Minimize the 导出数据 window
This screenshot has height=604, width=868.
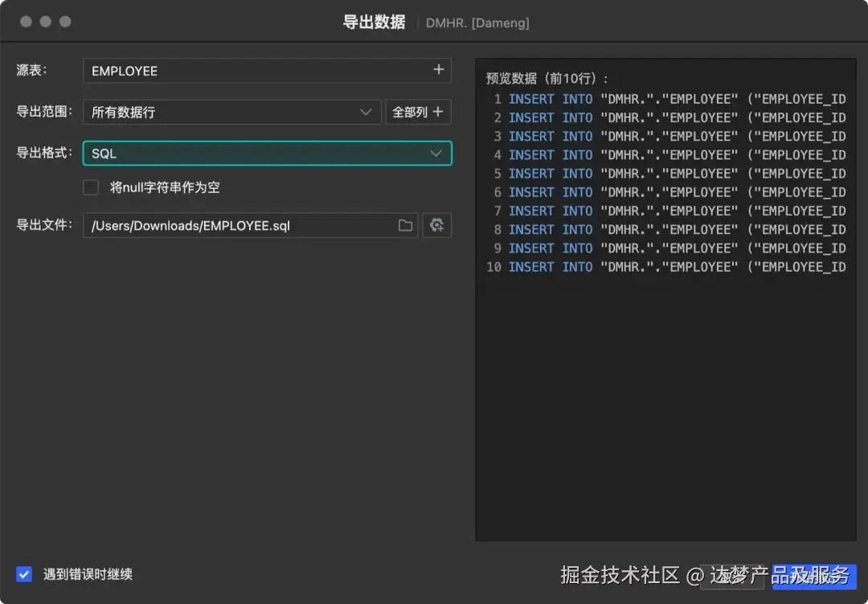coord(45,22)
